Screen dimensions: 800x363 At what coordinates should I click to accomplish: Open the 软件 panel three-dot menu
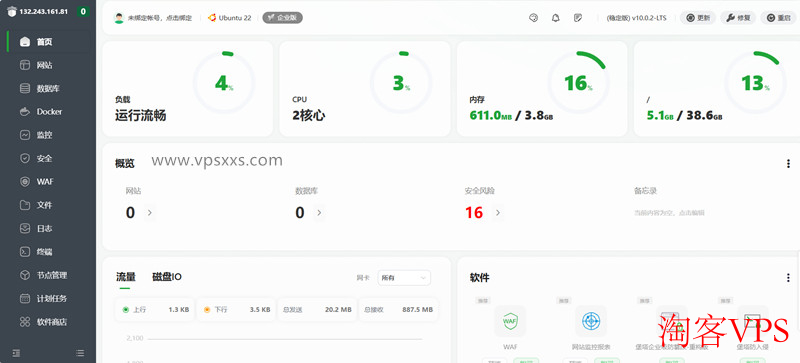coord(789,278)
